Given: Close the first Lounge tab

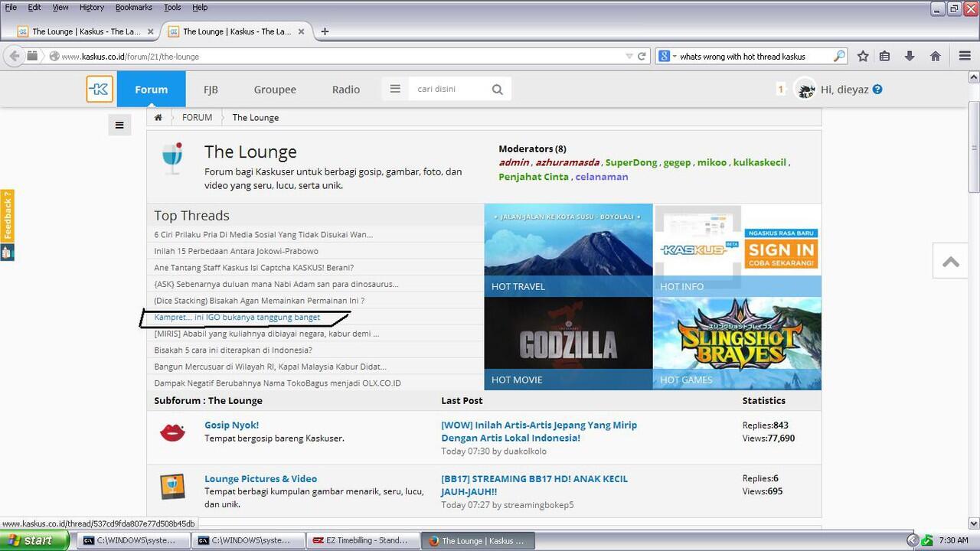Looking at the screenshot, I should [x=151, y=31].
